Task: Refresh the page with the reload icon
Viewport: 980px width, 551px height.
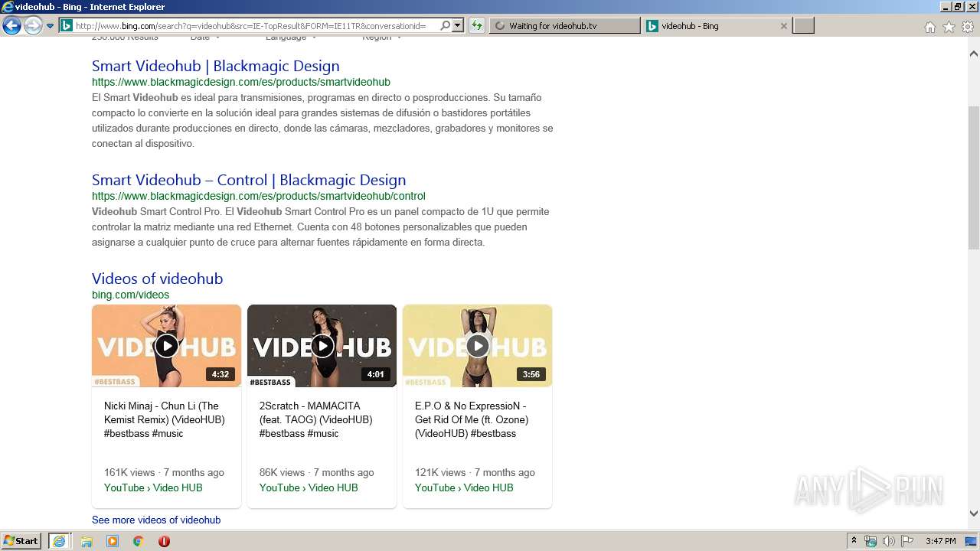Action: (x=476, y=25)
